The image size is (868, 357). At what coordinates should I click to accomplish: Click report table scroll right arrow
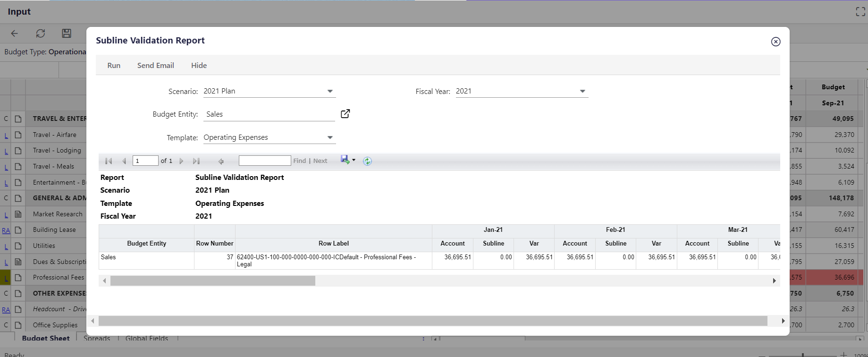[774, 281]
